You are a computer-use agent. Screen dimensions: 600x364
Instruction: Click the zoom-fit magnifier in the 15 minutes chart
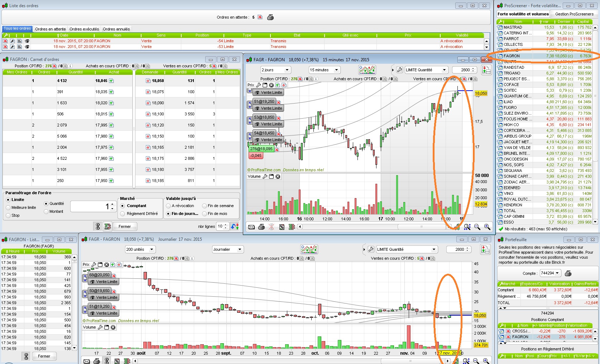pyautogui.click(x=467, y=227)
